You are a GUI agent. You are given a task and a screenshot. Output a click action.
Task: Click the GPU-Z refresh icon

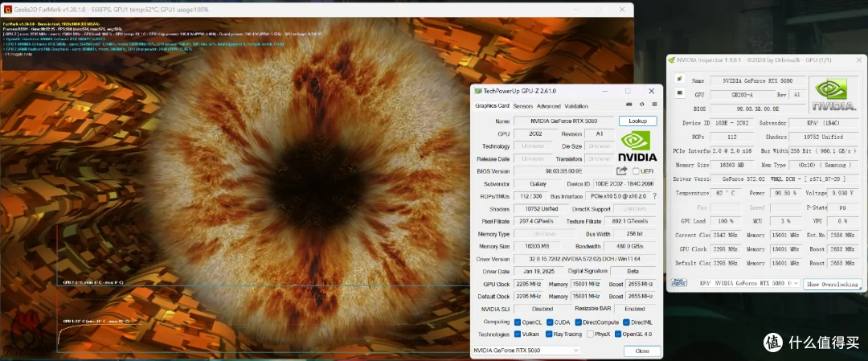click(x=641, y=104)
